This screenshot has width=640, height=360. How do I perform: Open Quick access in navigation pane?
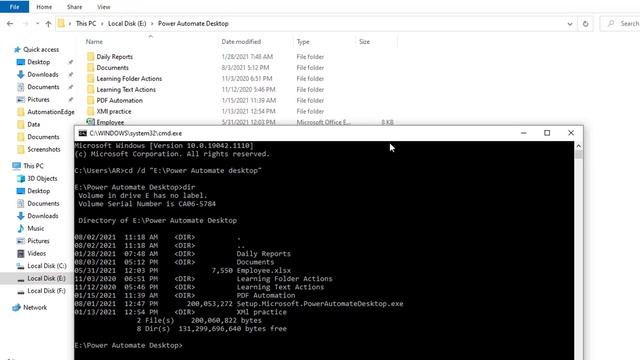click(x=41, y=49)
